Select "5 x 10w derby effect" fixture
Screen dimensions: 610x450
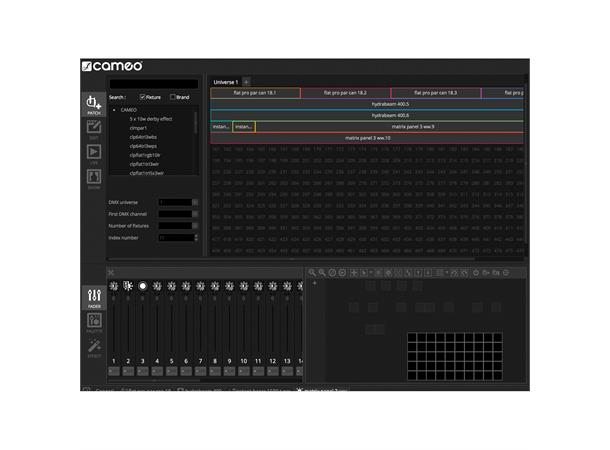tap(151, 119)
